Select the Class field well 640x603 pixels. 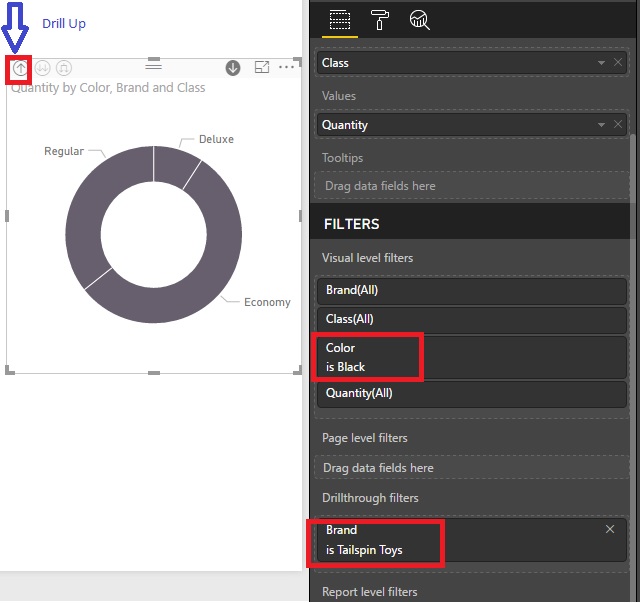pos(472,63)
